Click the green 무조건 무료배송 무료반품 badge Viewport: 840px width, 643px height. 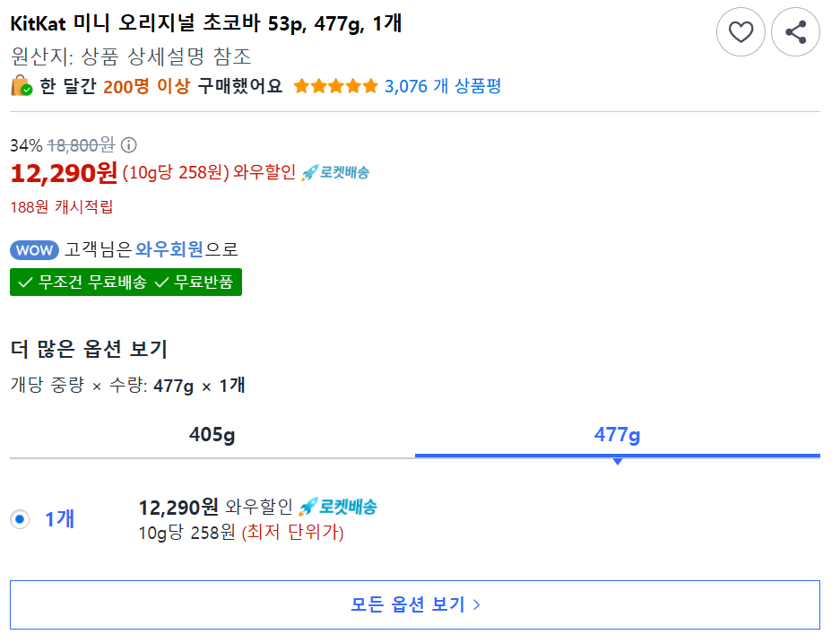[x=126, y=282]
